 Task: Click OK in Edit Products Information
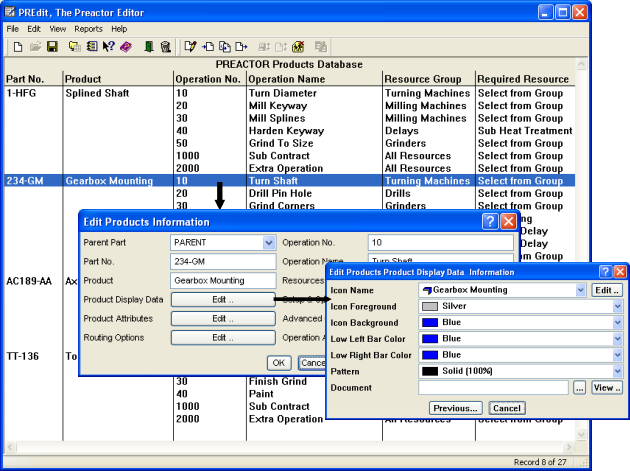[x=278, y=363]
